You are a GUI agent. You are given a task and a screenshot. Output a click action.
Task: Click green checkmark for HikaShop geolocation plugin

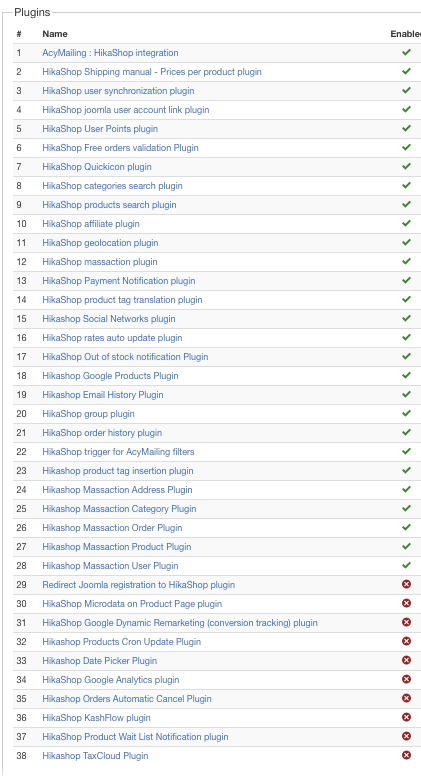[406, 242]
